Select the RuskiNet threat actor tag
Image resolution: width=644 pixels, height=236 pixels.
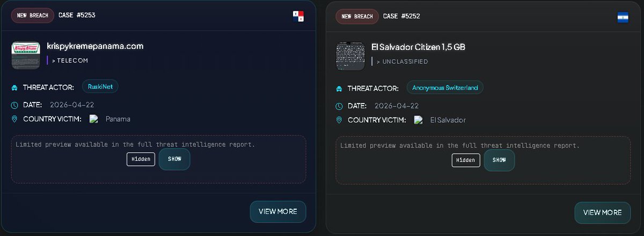point(100,87)
